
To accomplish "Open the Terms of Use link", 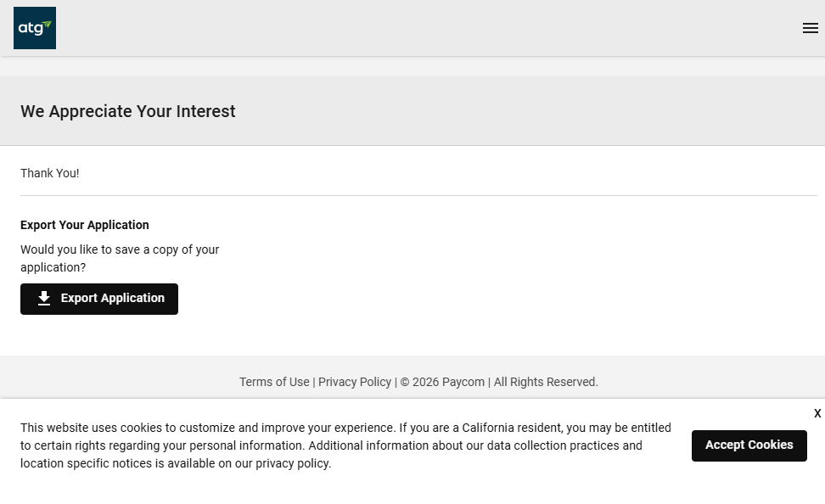I will 274,382.
